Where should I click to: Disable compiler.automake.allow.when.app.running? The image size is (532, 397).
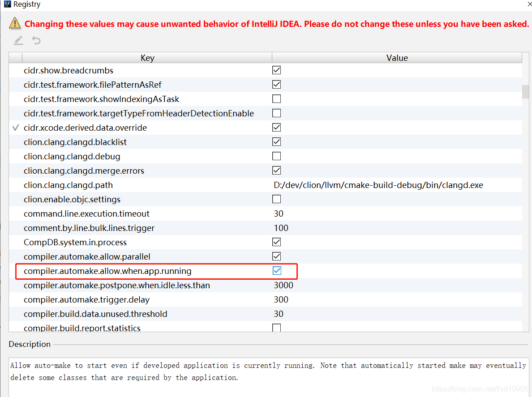(276, 270)
